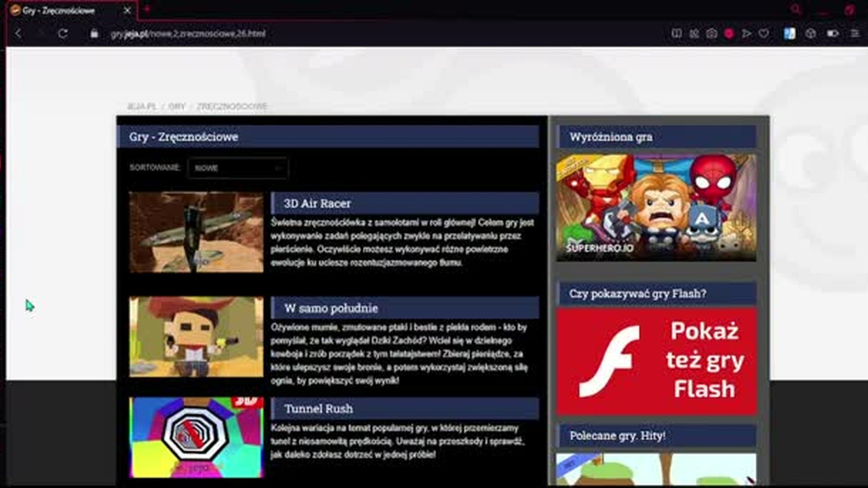868x488 pixels.
Task: Open extensions cube icon in toolbar
Action: point(810,33)
